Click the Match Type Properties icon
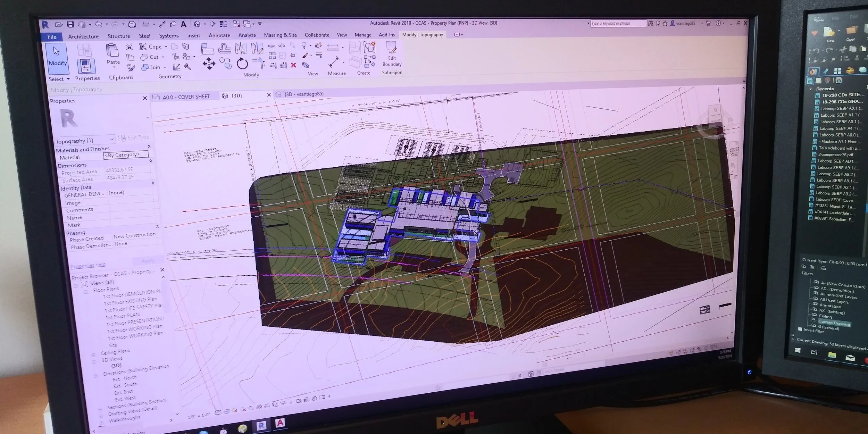868x434 pixels. pyautogui.click(x=131, y=67)
